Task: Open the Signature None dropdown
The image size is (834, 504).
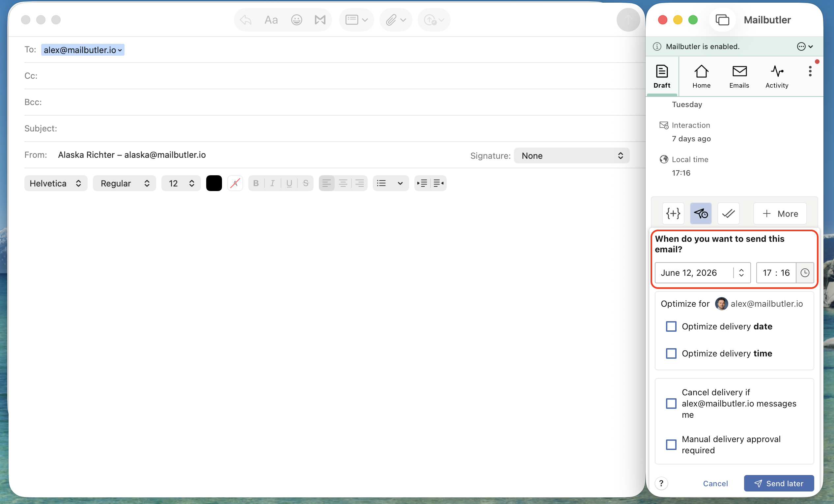Action: point(571,156)
